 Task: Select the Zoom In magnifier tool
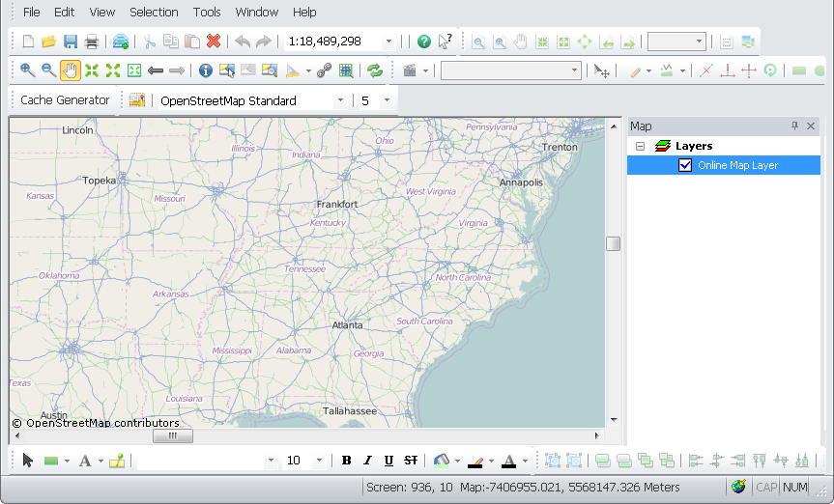point(27,70)
